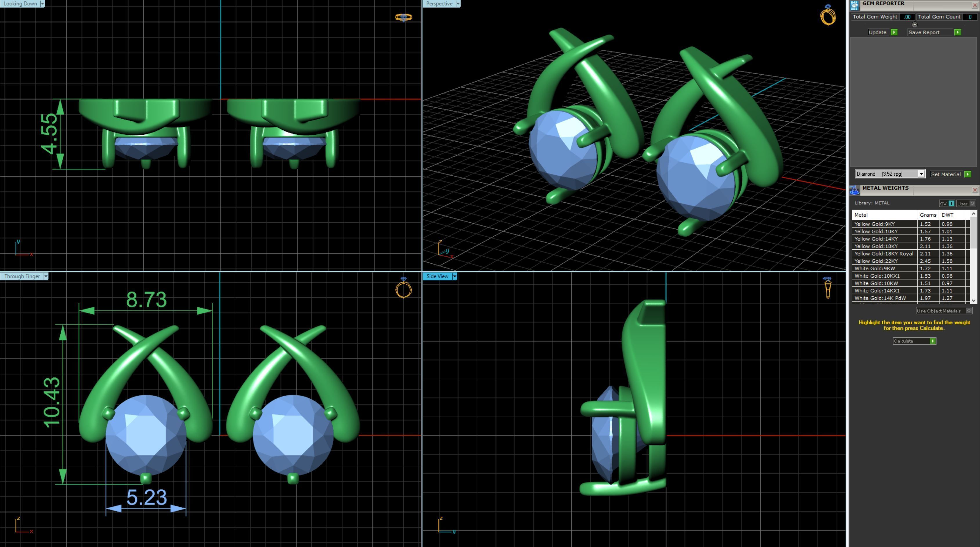Click the Side View viewport ring icon
The height and width of the screenshot is (547, 980).
827,288
